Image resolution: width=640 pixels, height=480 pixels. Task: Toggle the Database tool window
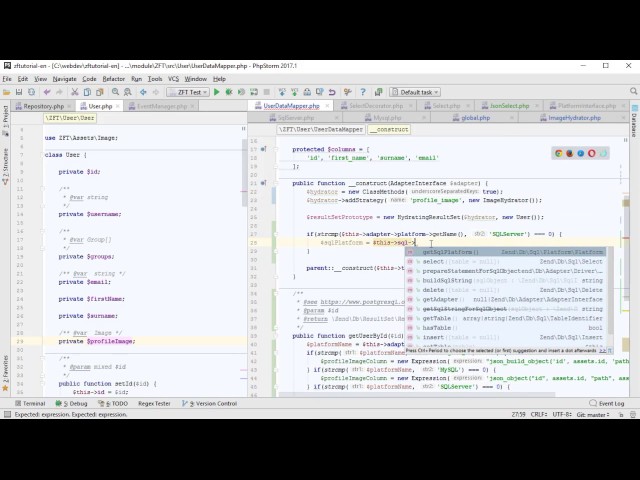634,121
